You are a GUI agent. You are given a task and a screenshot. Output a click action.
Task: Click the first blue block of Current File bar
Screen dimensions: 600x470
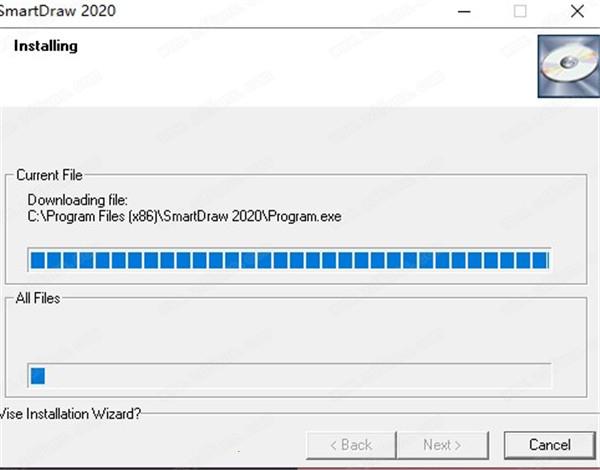[38, 260]
